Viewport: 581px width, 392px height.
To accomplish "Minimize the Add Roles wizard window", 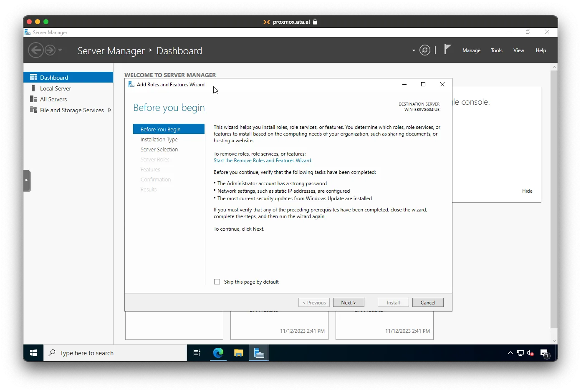I will (404, 84).
